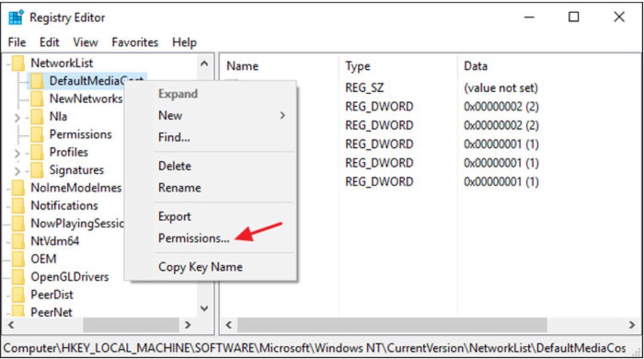Open the Favorites menu
Screen dimensions: 644x359
135,42
